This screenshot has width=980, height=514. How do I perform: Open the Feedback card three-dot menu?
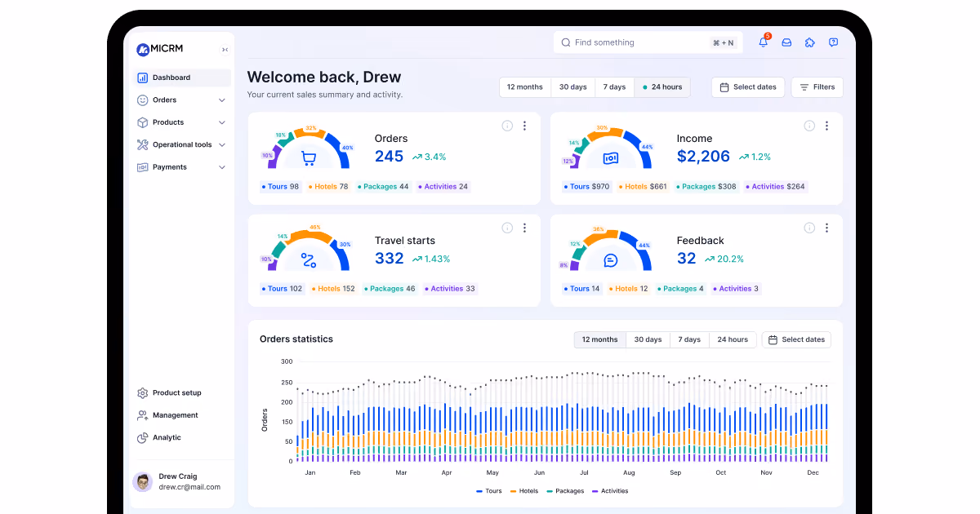826,228
